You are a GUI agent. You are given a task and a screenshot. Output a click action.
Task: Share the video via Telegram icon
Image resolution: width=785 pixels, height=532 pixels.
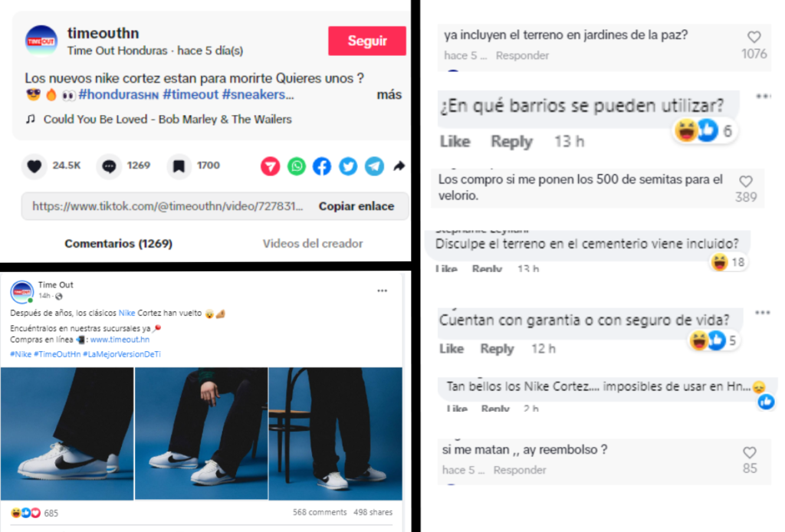tap(374, 166)
